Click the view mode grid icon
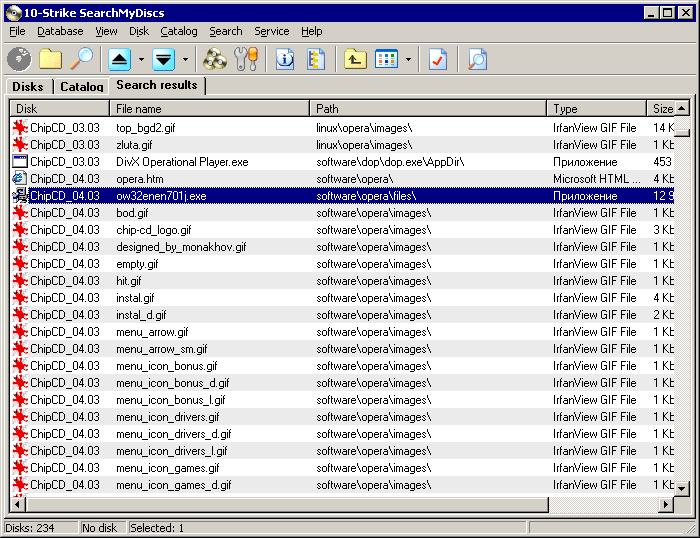The width and height of the screenshot is (700, 538). [387, 59]
